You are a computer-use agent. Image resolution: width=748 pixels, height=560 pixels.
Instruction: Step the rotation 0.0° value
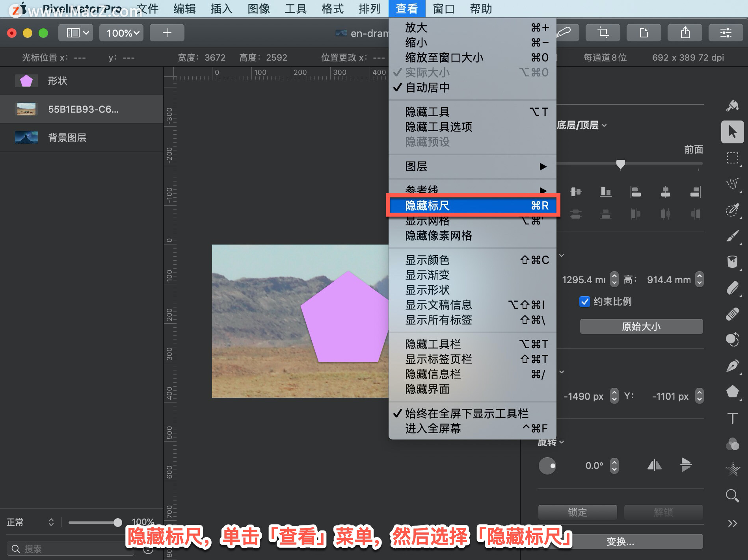point(614,466)
